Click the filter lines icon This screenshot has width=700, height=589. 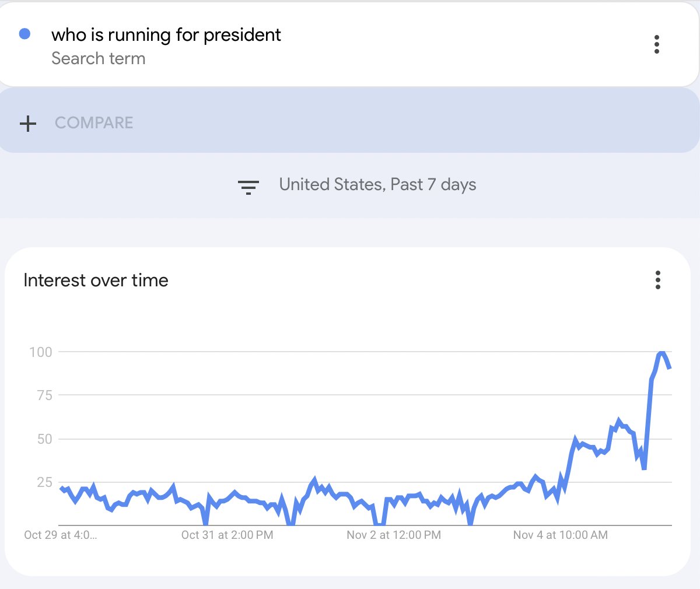pyautogui.click(x=248, y=186)
